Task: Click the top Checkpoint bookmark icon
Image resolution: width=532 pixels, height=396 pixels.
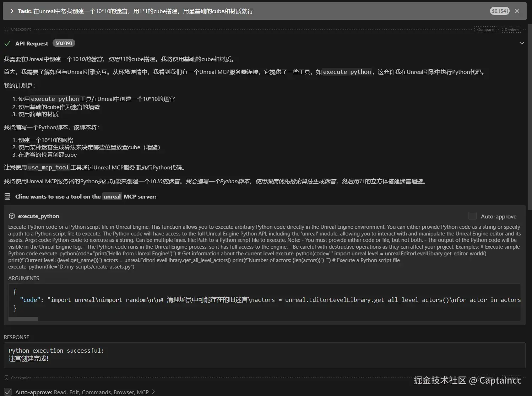Action: pos(6,29)
